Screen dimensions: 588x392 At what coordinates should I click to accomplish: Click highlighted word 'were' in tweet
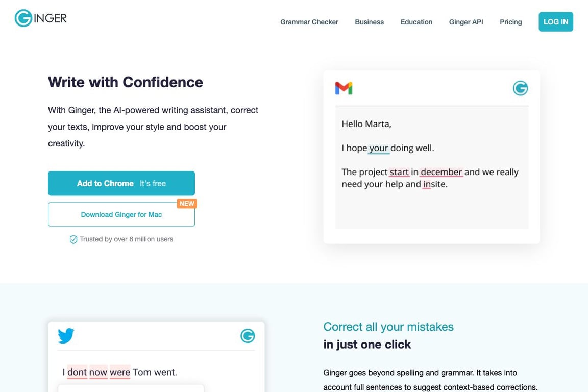[120, 372]
